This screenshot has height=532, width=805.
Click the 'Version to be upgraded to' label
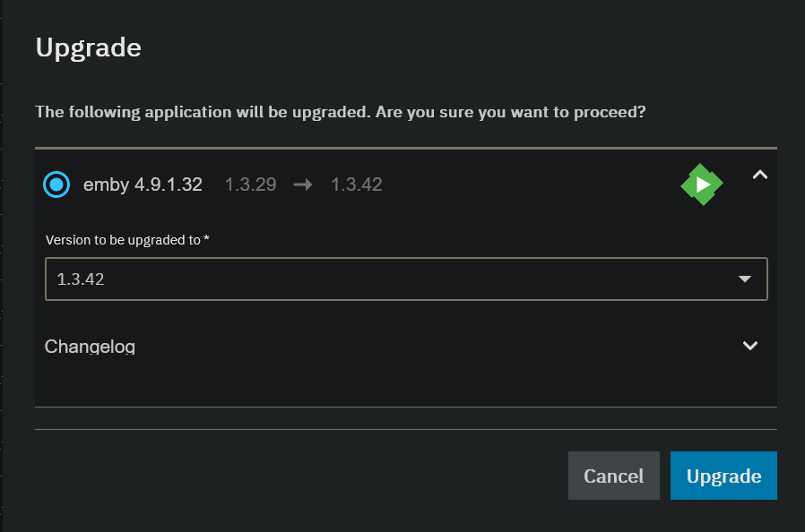click(x=123, y=240)
